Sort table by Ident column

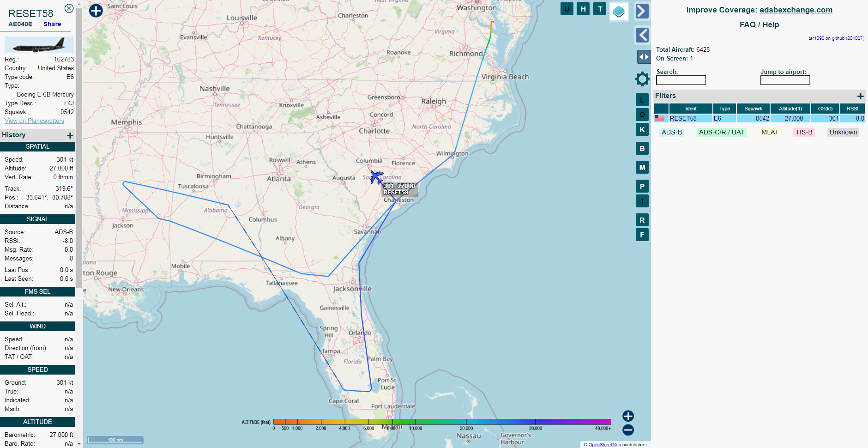click(691, 109)
